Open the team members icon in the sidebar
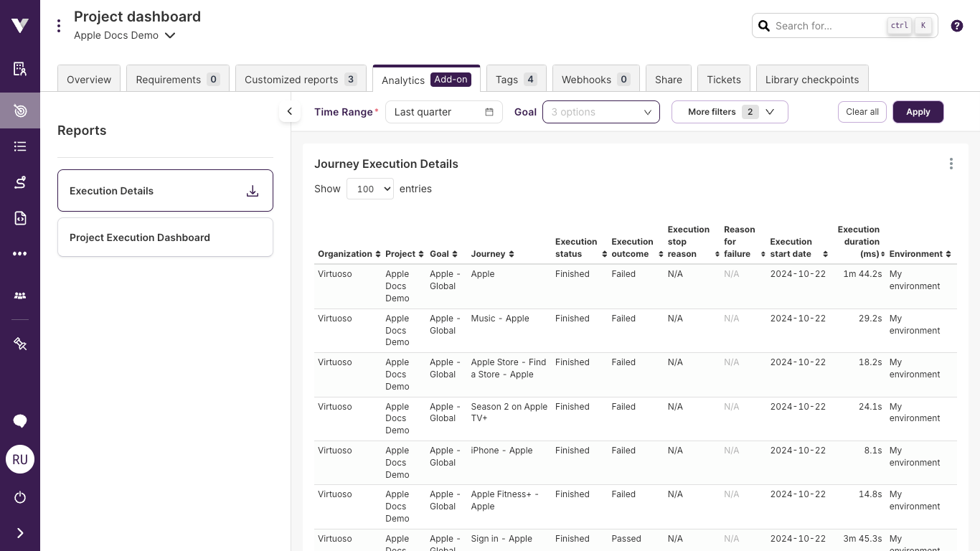This screenshot has width=980, height=551. click(20, 296)
